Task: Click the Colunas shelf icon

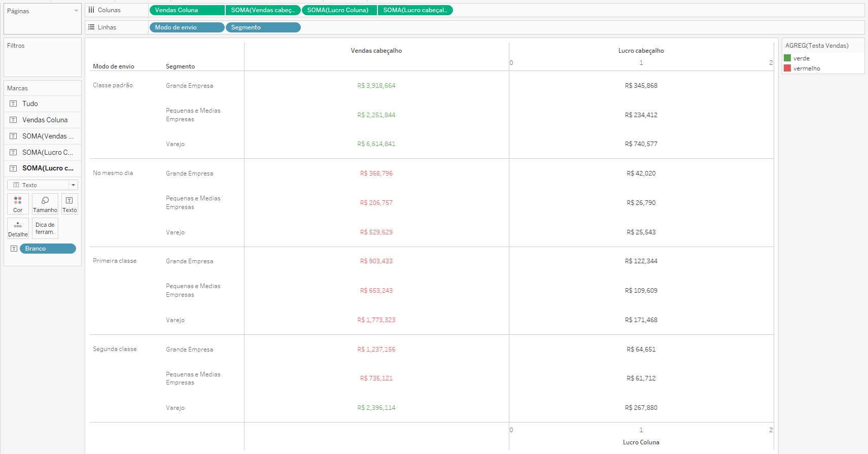Action: pyautogui.click(x=91, y=10)
